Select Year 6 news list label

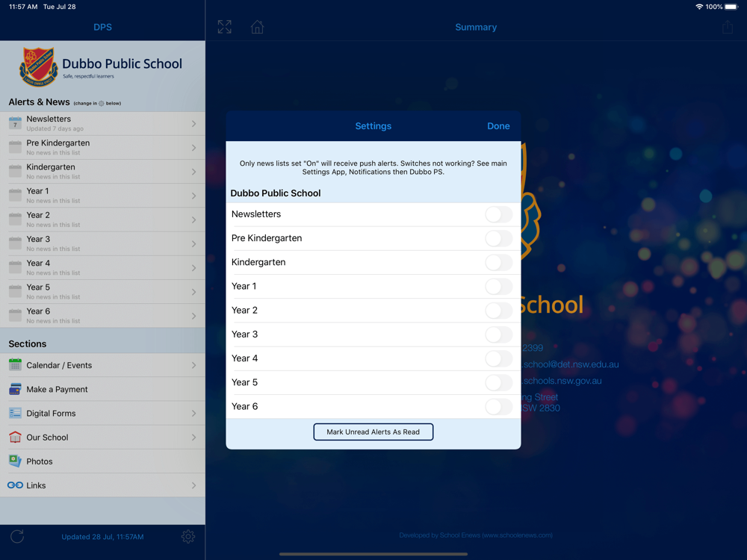(38, 311)
